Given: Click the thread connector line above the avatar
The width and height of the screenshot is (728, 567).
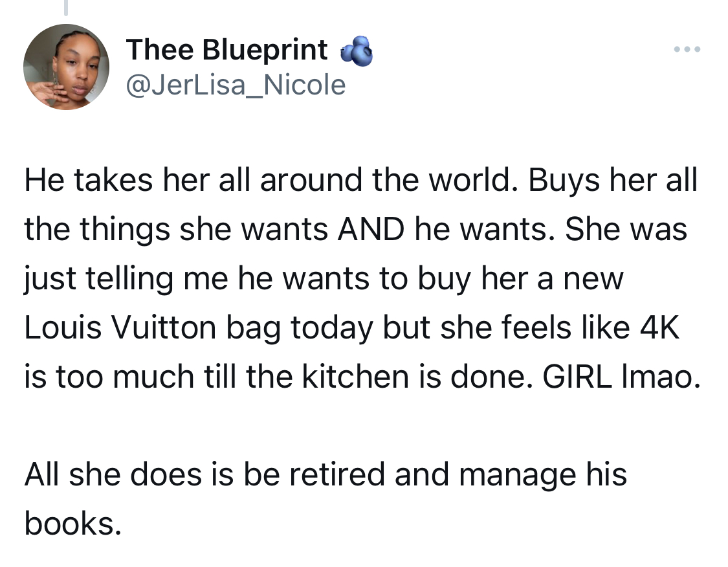Looking at the screenshot, I should click(x=66, y=7).
